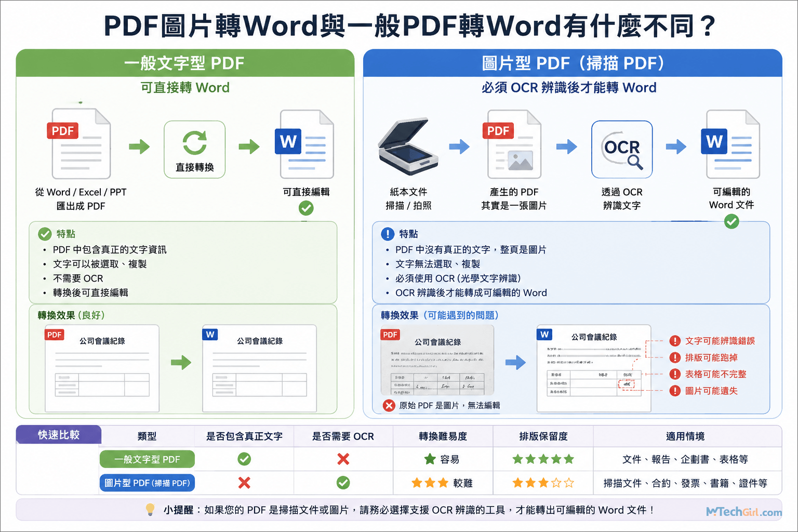The image size is (798, 532).
Task: Click warning icon next to 表格可能不完整
Action: (675, 374)
